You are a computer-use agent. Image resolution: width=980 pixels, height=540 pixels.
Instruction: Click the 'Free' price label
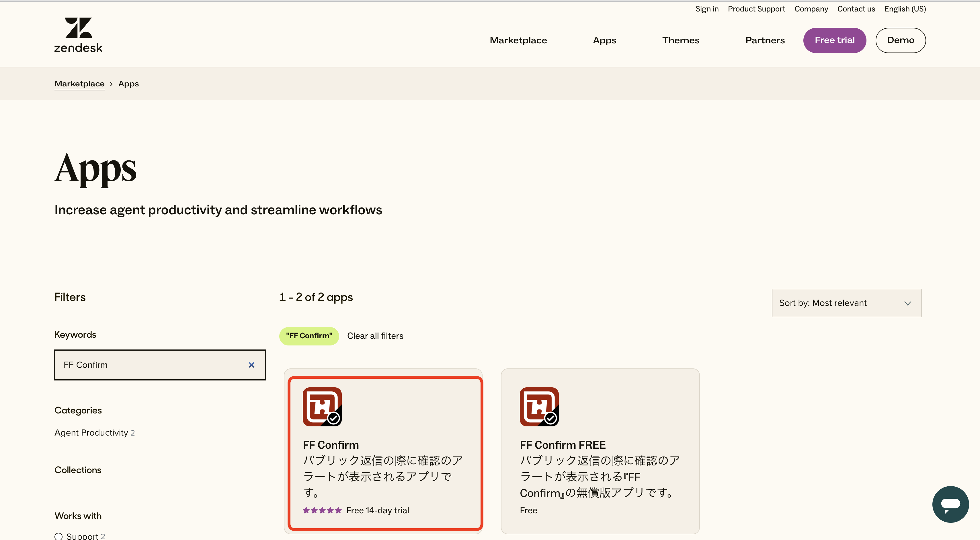click(528, 510)
